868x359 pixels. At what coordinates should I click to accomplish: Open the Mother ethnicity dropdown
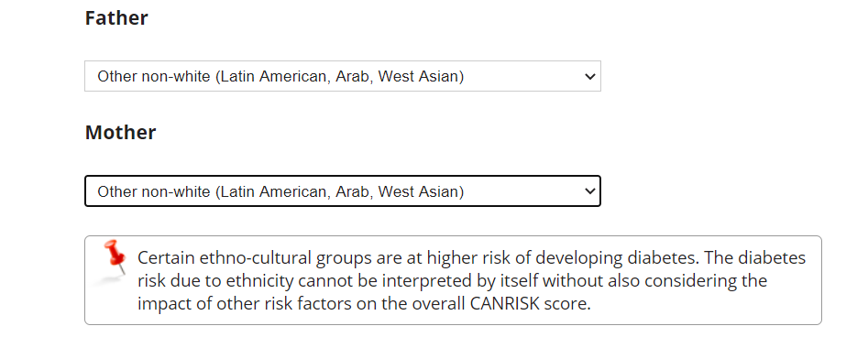pyautogui.click(x=343, y=191)
